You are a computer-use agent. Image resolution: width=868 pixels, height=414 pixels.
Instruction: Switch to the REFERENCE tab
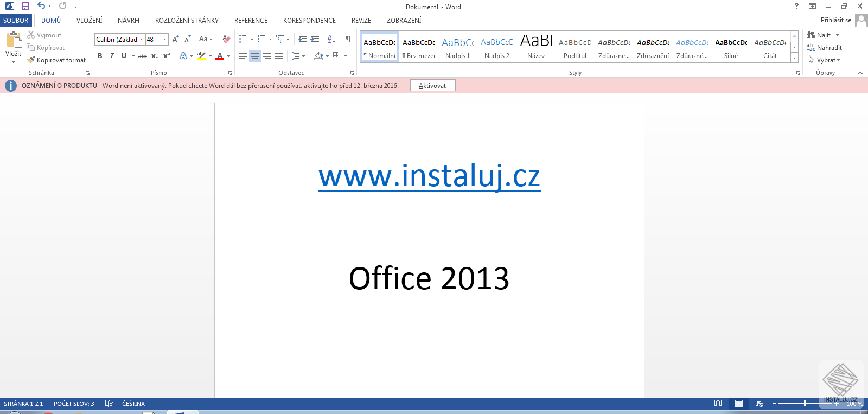tap(251, 20)
